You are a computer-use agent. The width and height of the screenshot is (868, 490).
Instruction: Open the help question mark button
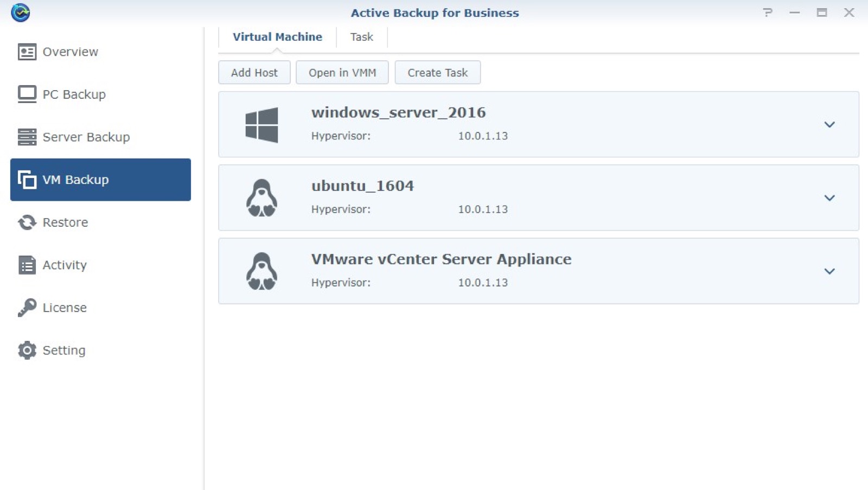[x=767, y=12]
